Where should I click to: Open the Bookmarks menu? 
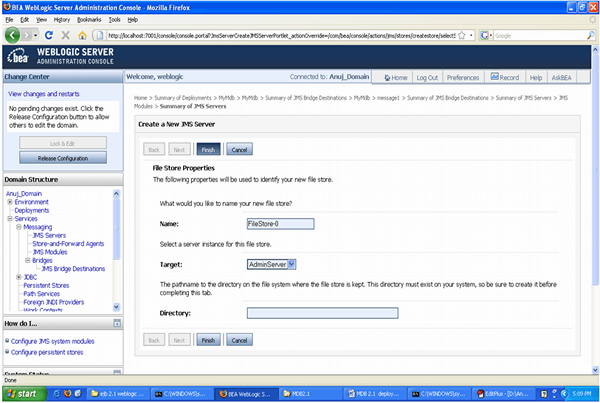coord(89,18)
